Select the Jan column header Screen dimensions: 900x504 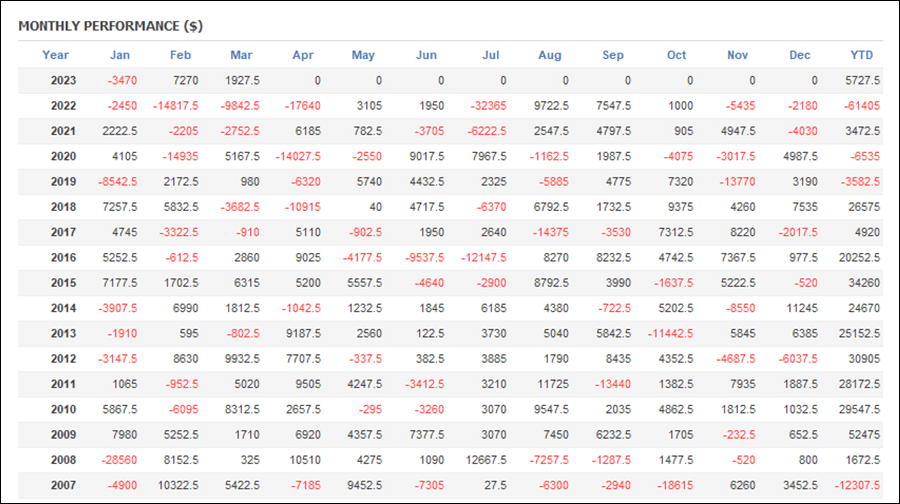pyautogui.click(x=120, y=55)
